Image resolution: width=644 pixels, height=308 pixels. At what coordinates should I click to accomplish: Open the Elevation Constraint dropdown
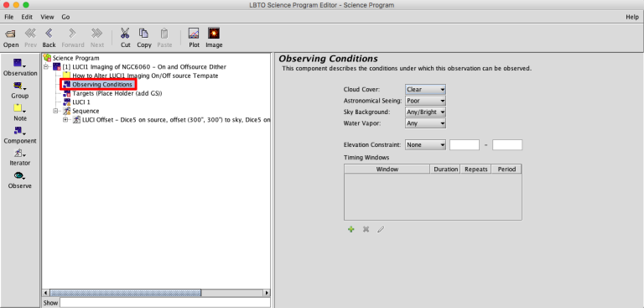point(425,144)
